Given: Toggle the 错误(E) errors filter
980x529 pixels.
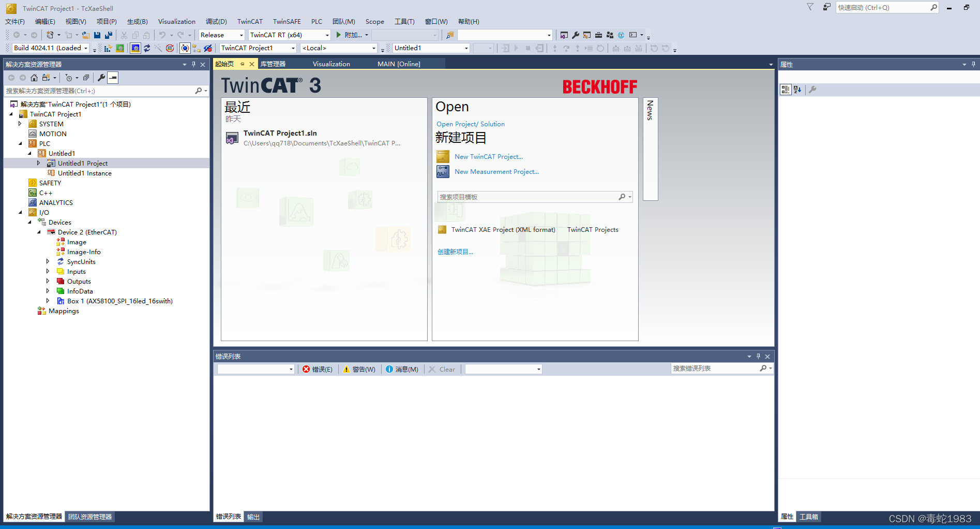Looking at the screenshot, I should (318, 369).
